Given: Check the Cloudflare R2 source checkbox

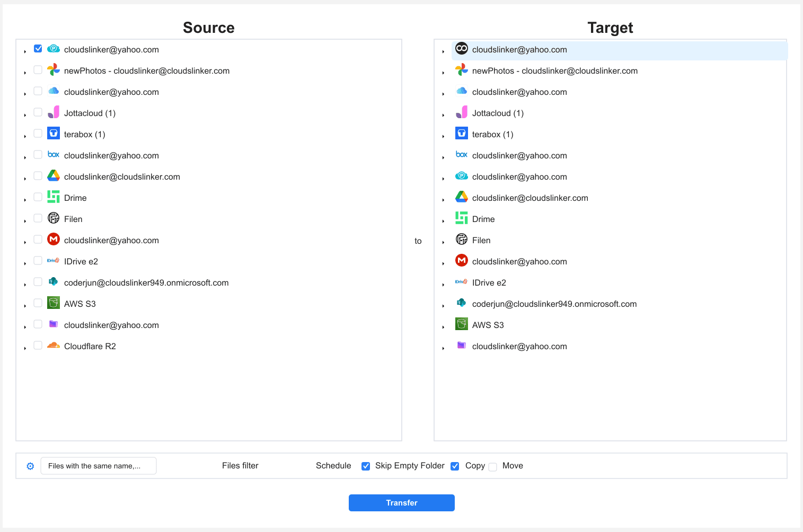Looking at the screenshot, I should [38, 345].
